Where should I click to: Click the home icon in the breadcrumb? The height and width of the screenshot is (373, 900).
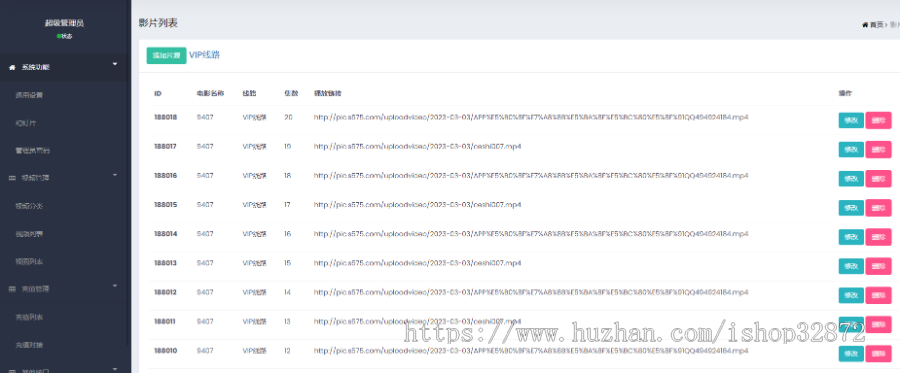click(865, 25)
